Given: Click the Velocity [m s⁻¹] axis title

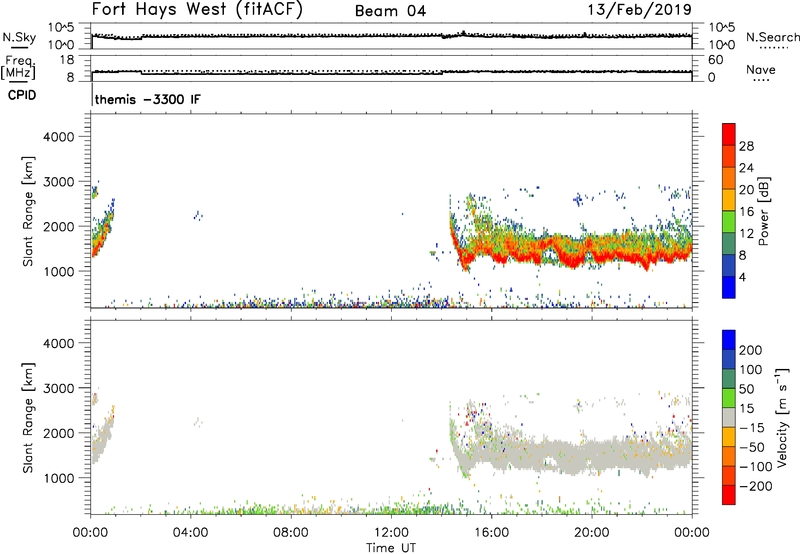Looking at the screenshot, I should tap(782, 417).
